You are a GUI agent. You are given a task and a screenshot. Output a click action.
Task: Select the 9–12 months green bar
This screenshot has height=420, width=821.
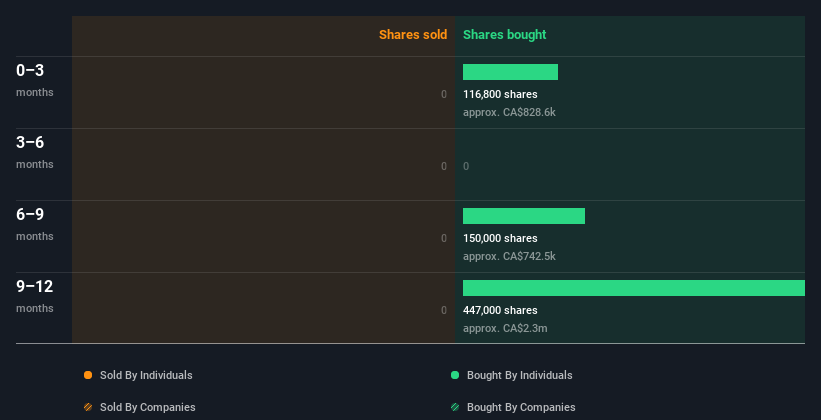coord(634,288)
